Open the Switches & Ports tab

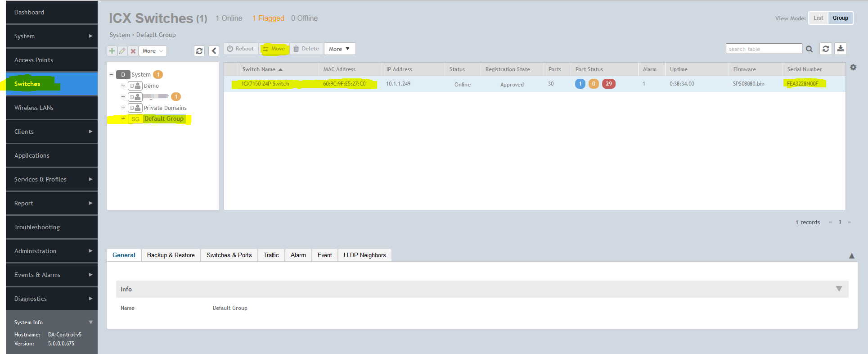[229, 255]
